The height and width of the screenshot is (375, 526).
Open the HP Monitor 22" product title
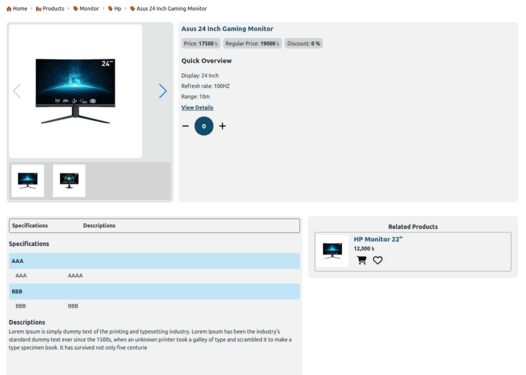(x=378, y=239)
